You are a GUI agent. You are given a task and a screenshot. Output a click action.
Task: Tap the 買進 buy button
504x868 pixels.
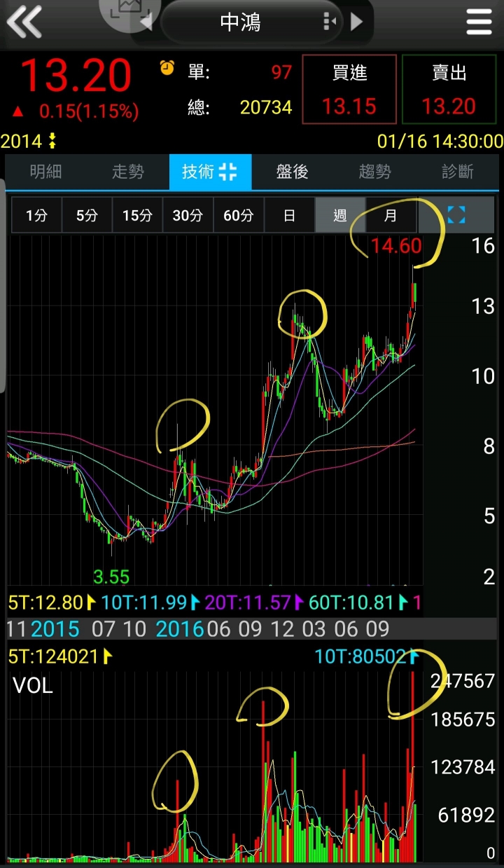pyautogui.click(x=349, y=90)
